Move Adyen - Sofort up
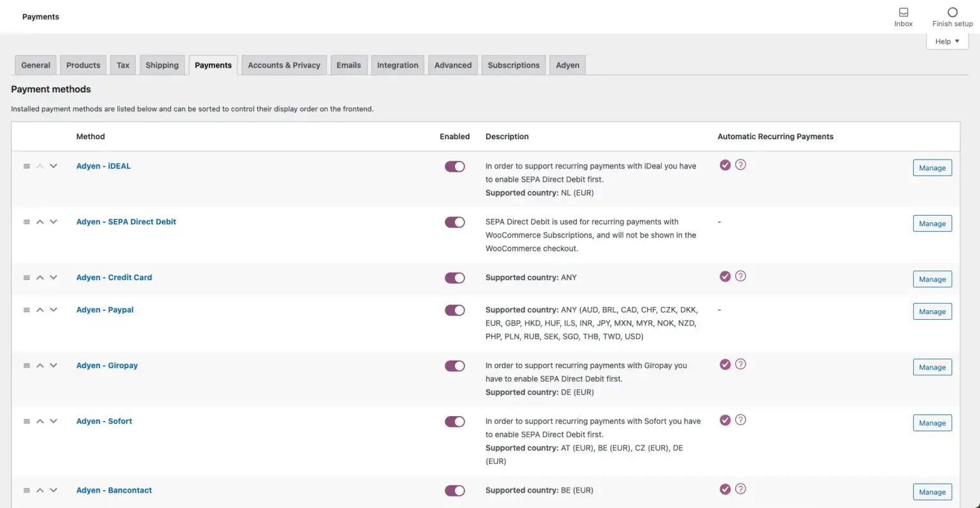Viewport: 980px width, 508px height. tap(40, 421)
